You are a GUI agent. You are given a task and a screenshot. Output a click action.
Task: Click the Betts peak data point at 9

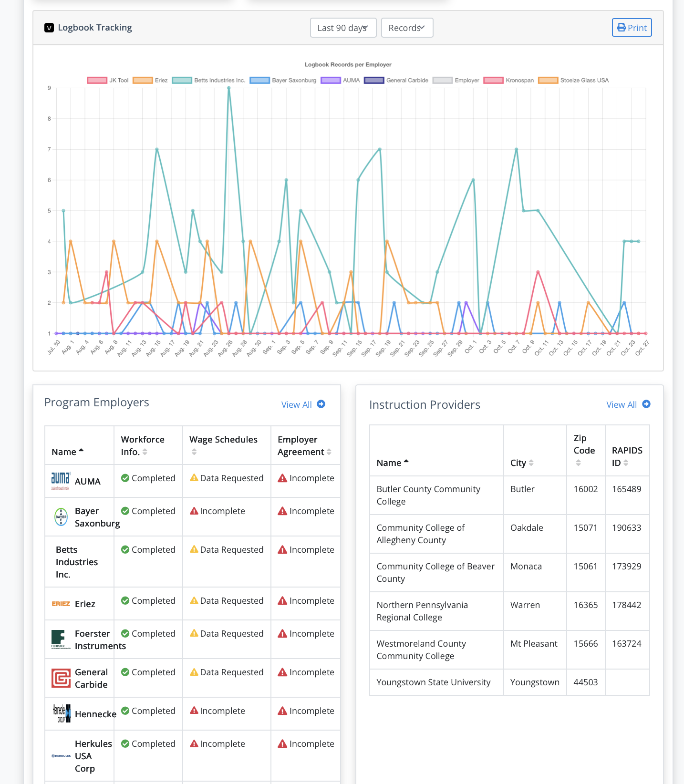(x=229, y=88)
